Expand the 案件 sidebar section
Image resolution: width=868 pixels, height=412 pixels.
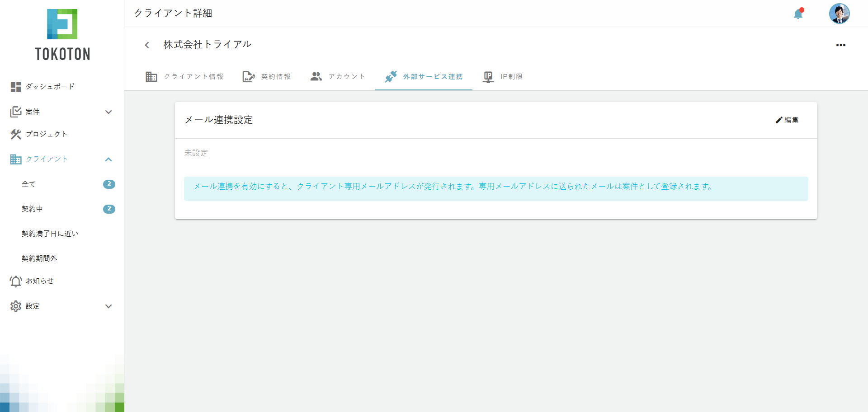(108, 112)
